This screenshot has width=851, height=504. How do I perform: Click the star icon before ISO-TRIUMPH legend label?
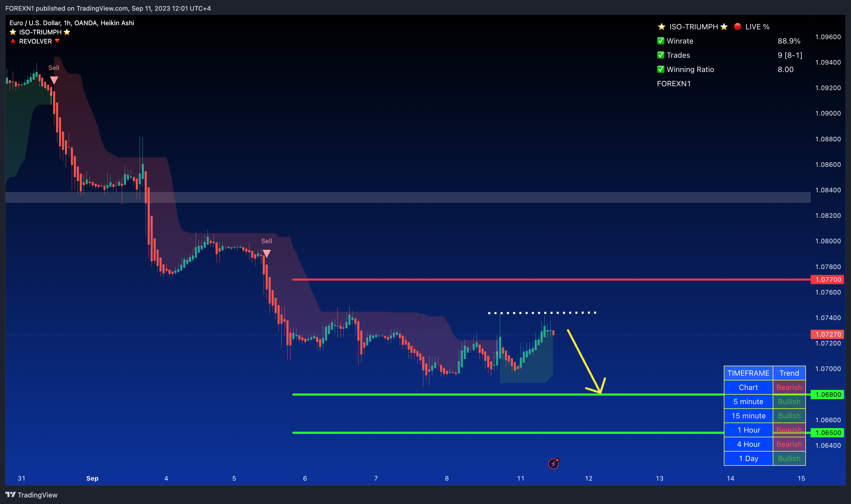pyautogui.click(x=13, y=32)
